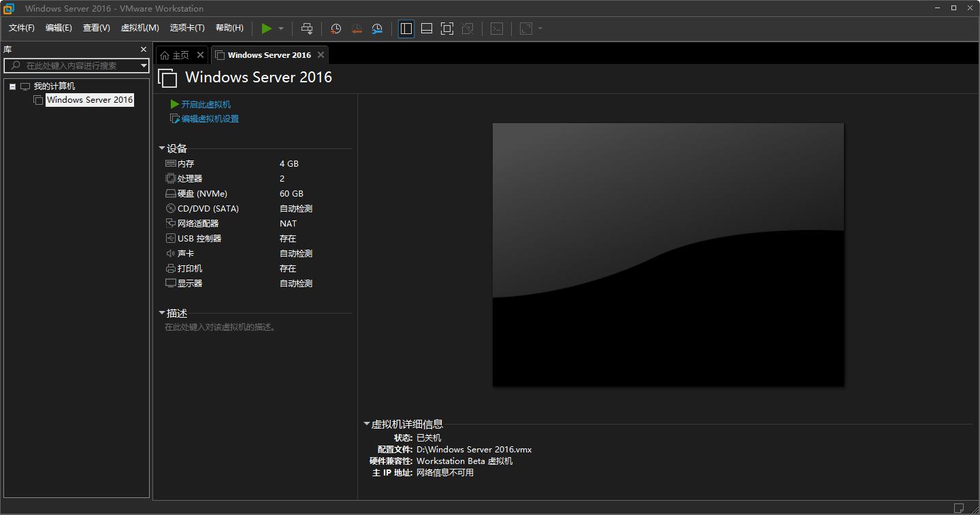
Task: Click the console view toolbar icon
Action: tap(497, 29)
